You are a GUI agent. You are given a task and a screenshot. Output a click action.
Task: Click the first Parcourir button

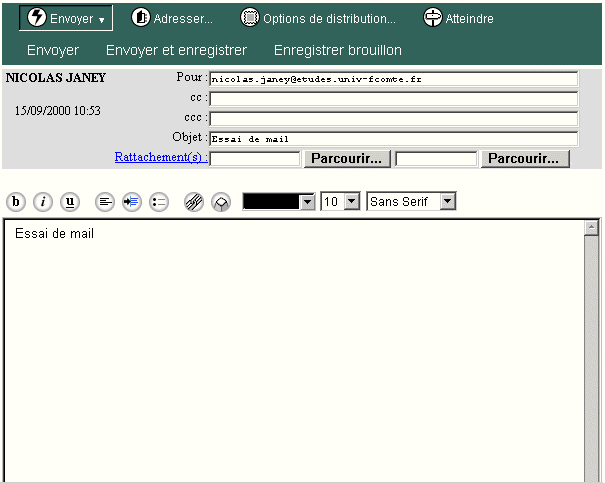[346, 158]
